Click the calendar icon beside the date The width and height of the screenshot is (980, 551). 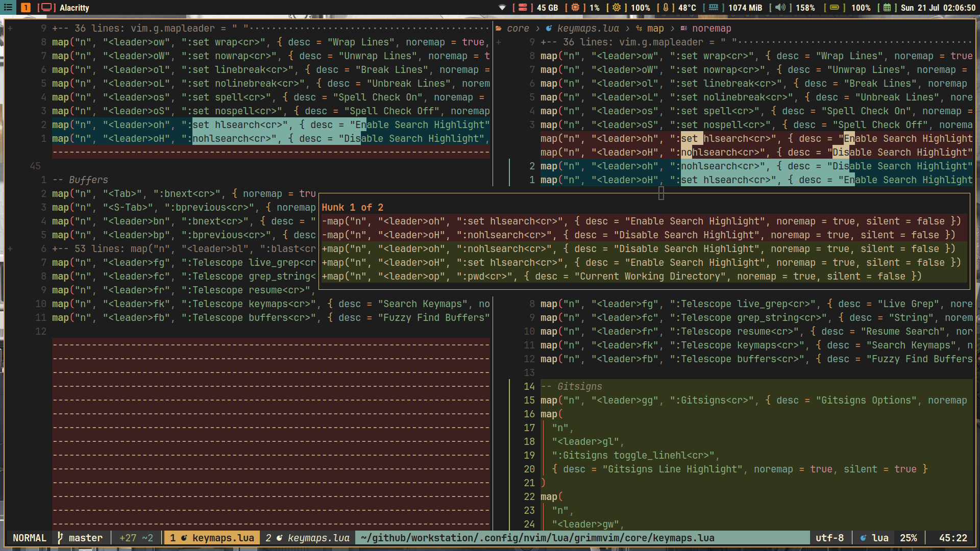887,8
